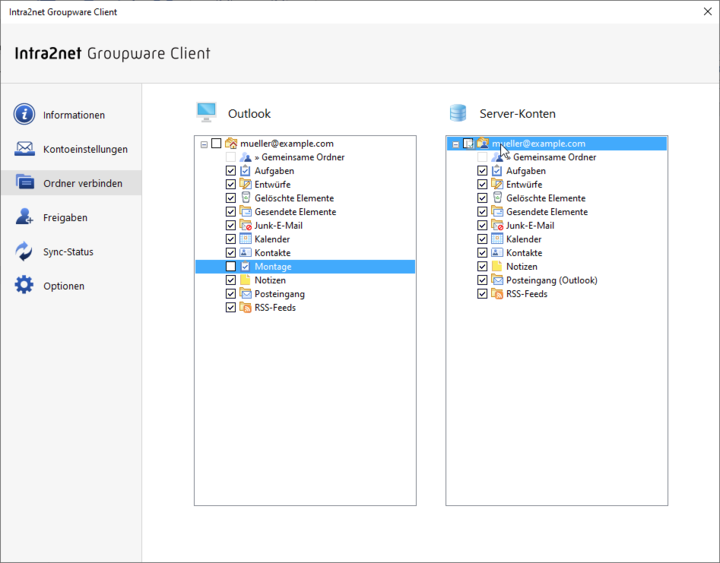The image size is (720, 563).
Task: Click the Outlook Kalender calendar icon
Action: [x=246, y=239]
